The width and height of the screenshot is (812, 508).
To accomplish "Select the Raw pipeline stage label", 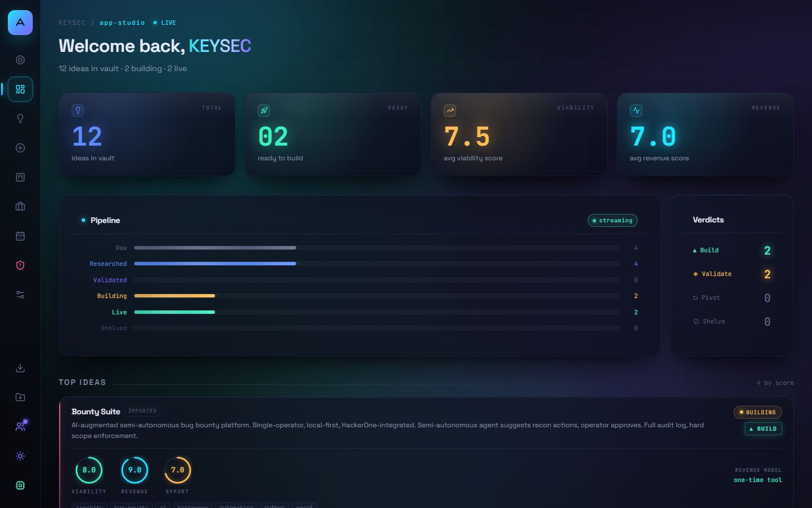I will 121,248.
